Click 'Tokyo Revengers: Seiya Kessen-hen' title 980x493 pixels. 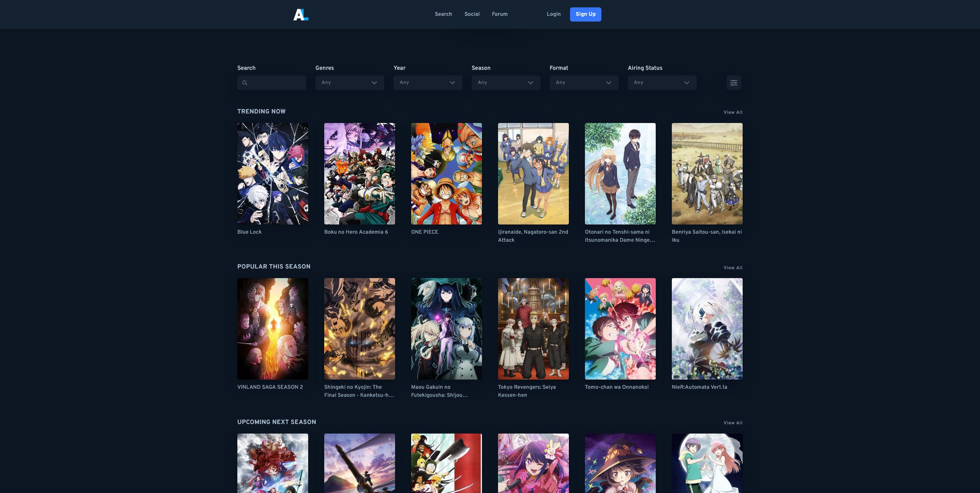[527, 391]
